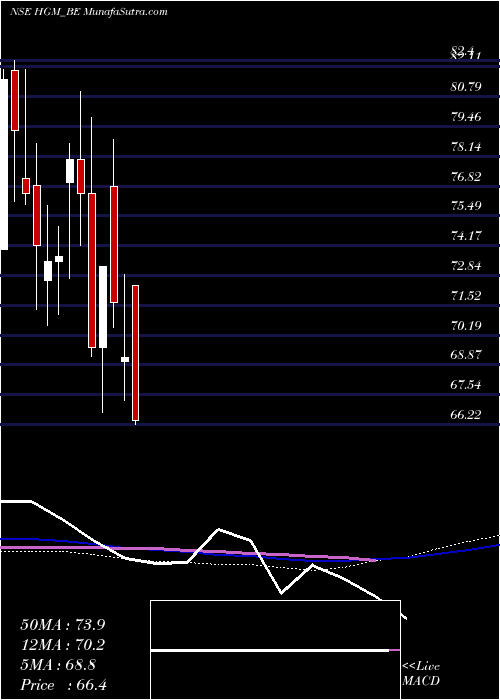The image size is (500, 700).
Task: Click the 74.17 price level label
Action: click(466, 235)
